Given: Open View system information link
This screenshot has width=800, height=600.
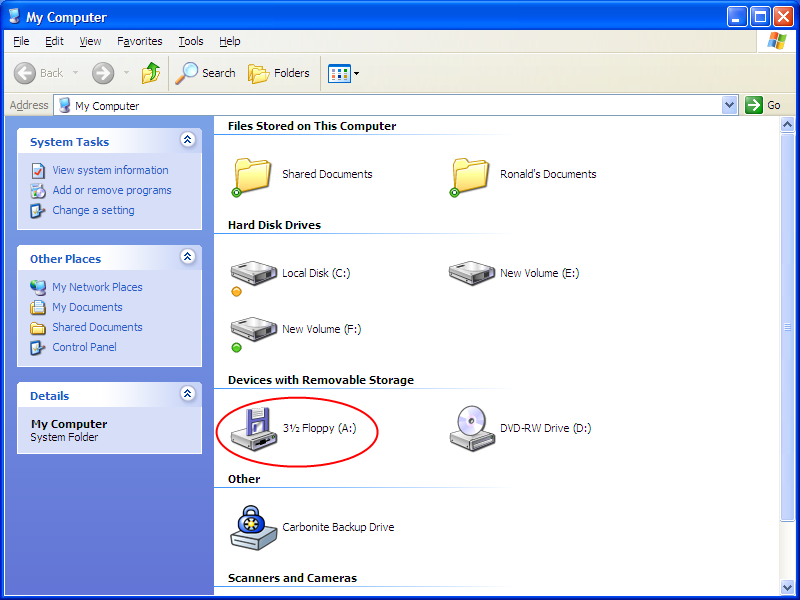Looking at the screenshot, I should tap(110, 170).
